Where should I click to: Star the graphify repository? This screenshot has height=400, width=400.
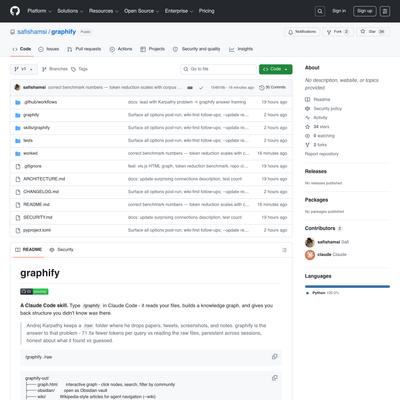point(372,32)
